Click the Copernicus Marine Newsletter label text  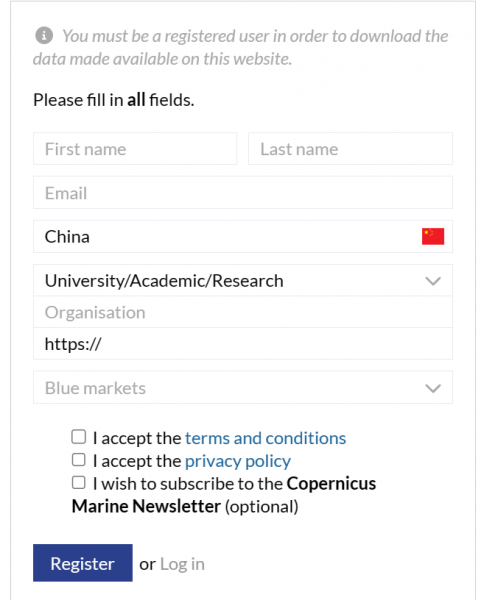pos(224,495)
